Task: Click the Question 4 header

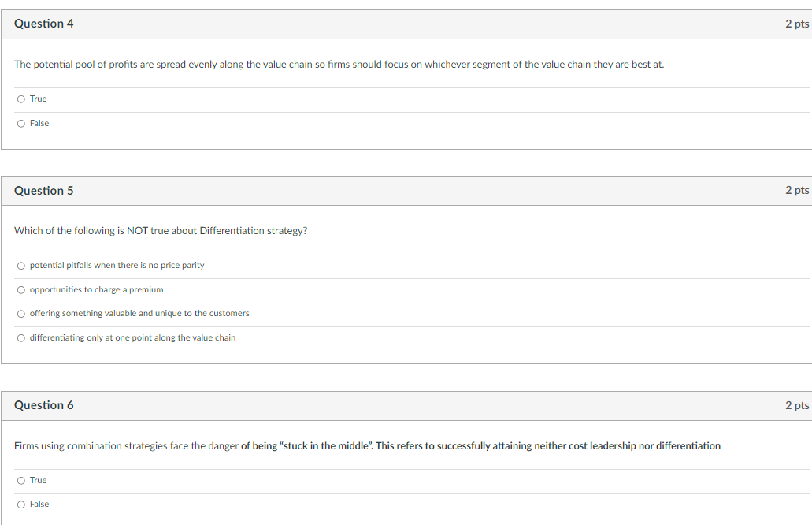Action: [x=43, y=24]
